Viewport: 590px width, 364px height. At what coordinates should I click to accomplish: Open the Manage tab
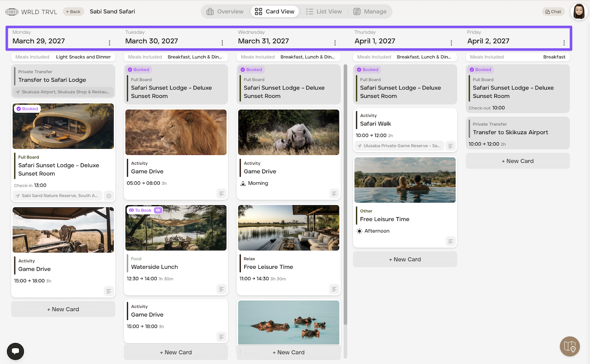(370, 12)
